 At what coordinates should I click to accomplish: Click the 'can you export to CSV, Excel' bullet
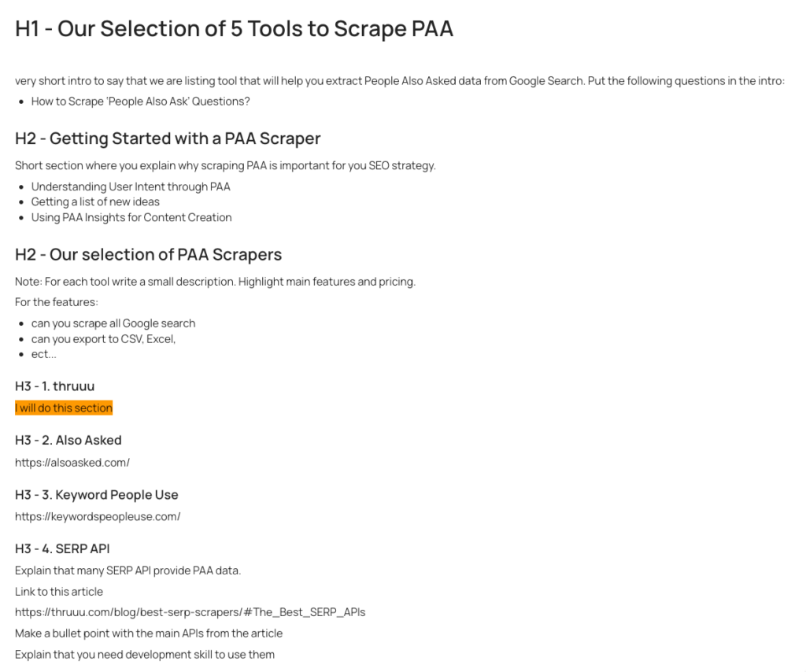(103, 338)
